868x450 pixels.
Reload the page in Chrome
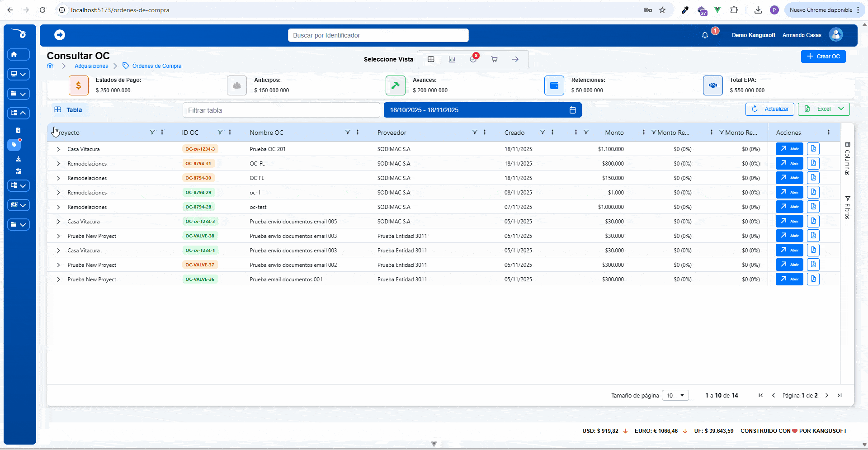coord(42,10)
